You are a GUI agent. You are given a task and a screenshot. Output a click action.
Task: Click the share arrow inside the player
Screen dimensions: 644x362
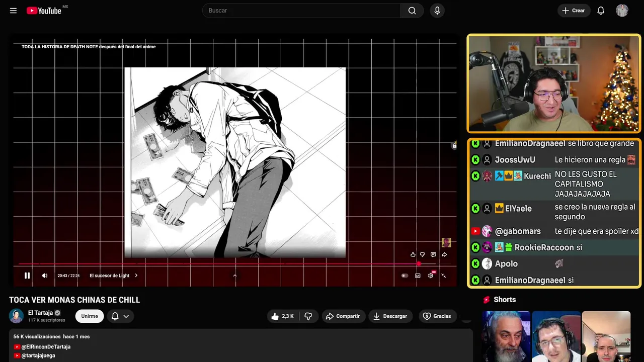[444, 255]
